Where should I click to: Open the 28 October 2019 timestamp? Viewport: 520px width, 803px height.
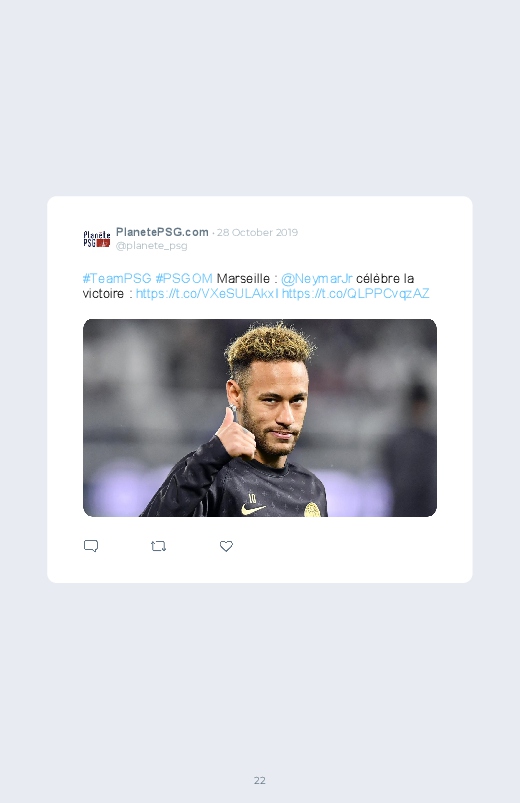(257, 233)
